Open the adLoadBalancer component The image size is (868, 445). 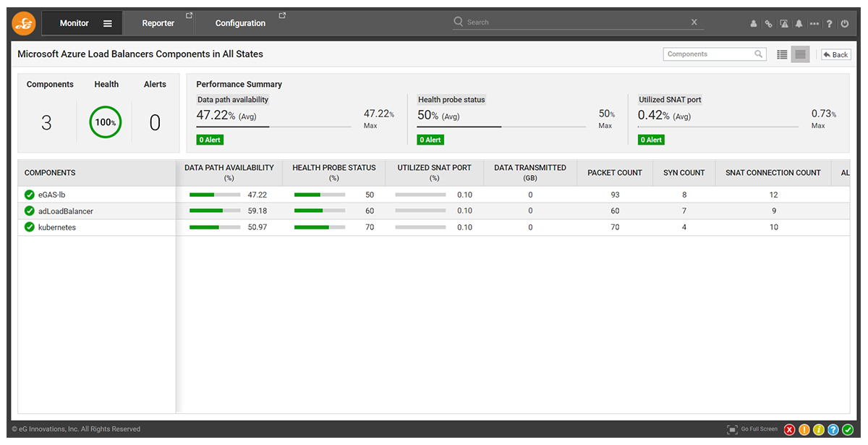(66, 211)
